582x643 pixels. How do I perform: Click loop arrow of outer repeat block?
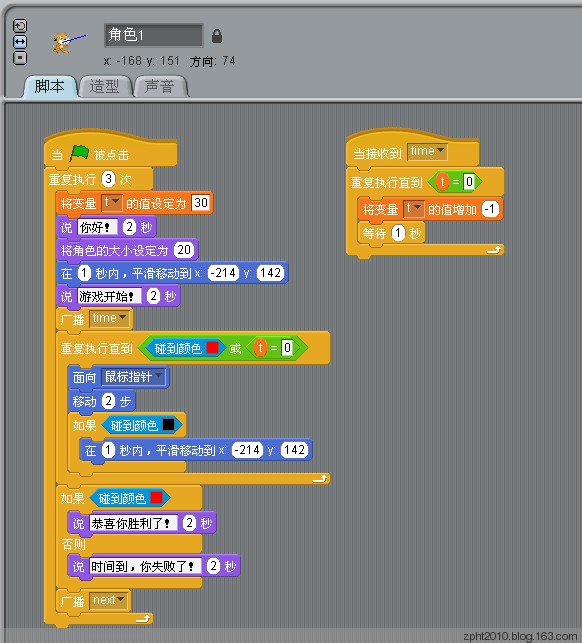[x=142, y=618]
